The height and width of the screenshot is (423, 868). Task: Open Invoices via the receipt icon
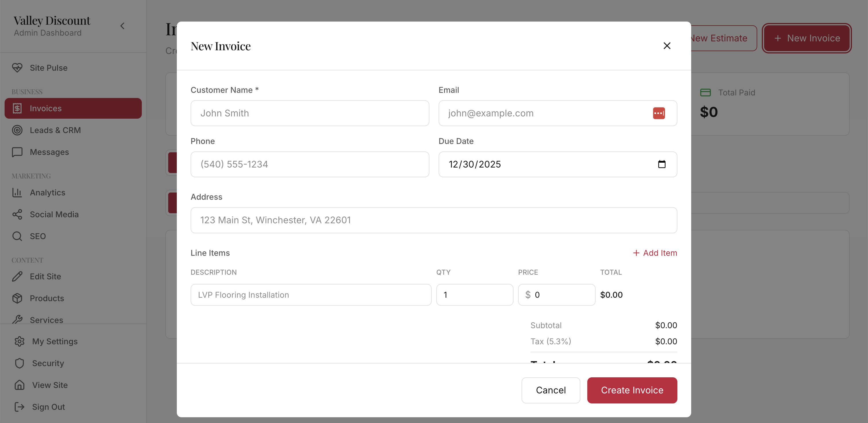tap(18, 108)
